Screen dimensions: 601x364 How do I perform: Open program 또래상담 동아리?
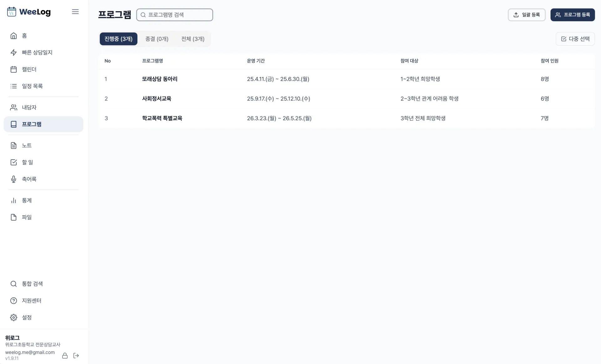[160, 79]
